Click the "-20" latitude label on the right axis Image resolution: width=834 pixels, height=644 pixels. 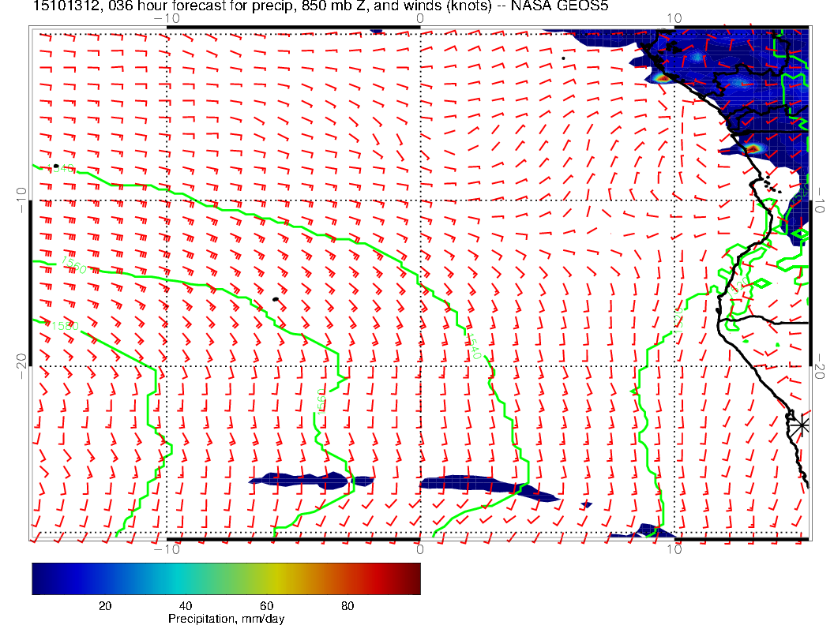(x=819, y=367)
